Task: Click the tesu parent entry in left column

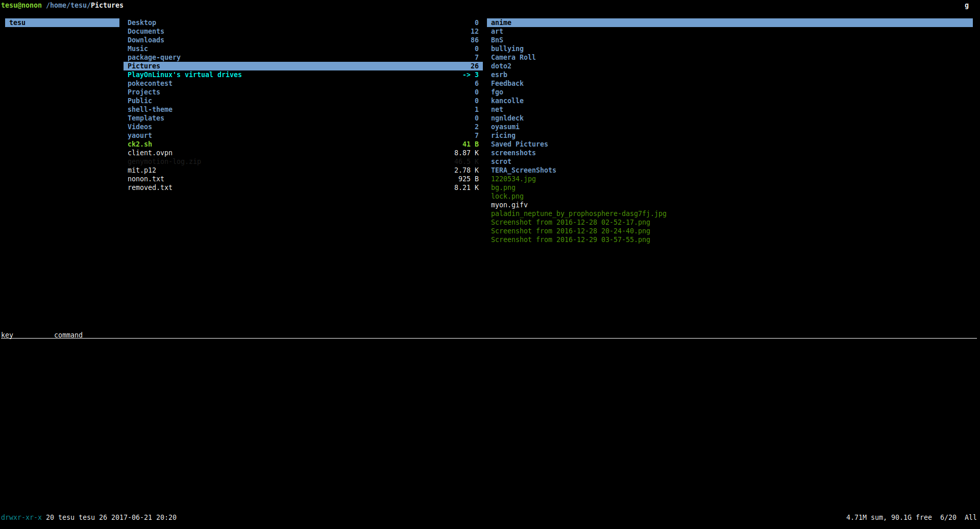Action: point(18,22)
